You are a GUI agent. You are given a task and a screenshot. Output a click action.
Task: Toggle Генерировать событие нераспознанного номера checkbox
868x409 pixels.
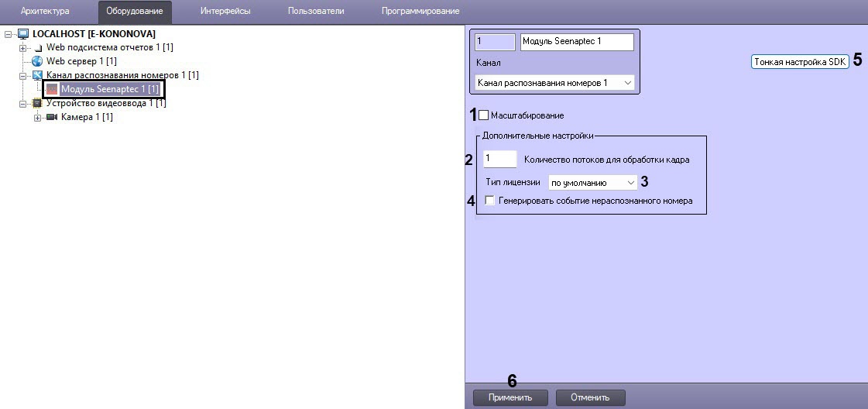(490, 201)
